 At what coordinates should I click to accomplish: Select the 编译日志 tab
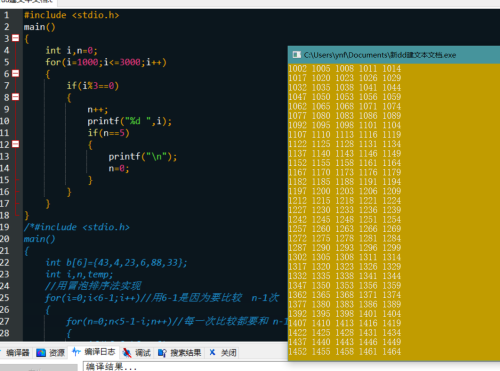pyautogui.click(x=94, y=352)
